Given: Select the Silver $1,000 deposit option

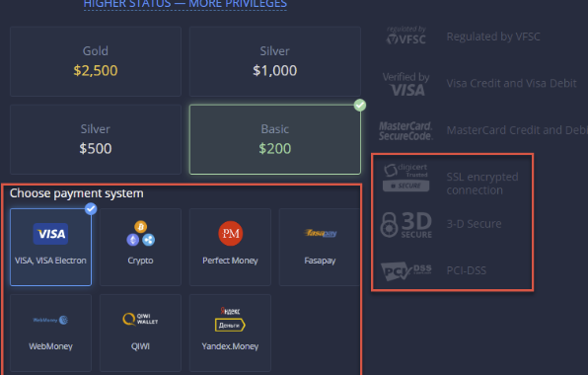Looking at the screenshot, I should (x=275, y=61).
